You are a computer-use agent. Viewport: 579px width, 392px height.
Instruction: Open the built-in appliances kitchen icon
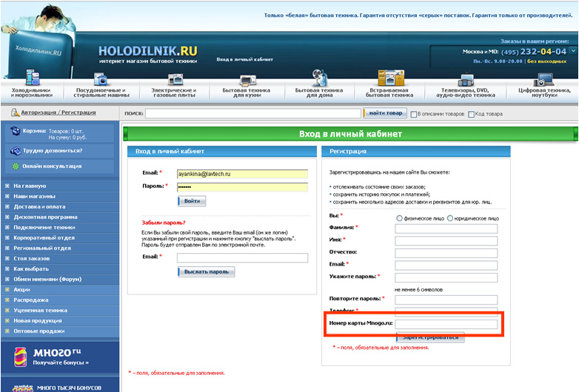(x=391, y=78)
